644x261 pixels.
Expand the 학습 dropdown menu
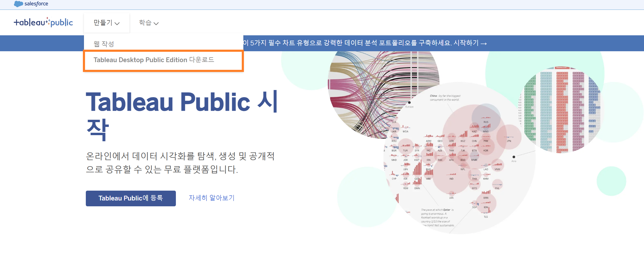point(149,23)
